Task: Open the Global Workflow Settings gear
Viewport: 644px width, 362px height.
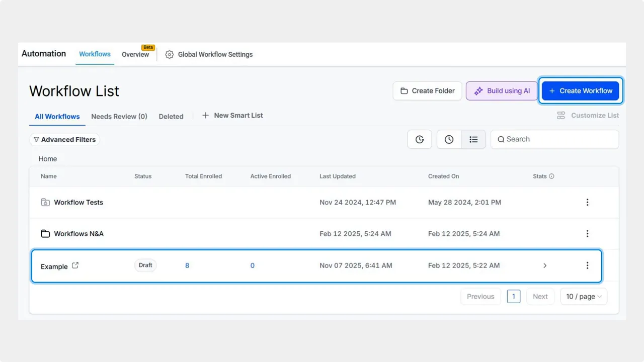Action: click(170, 54)
